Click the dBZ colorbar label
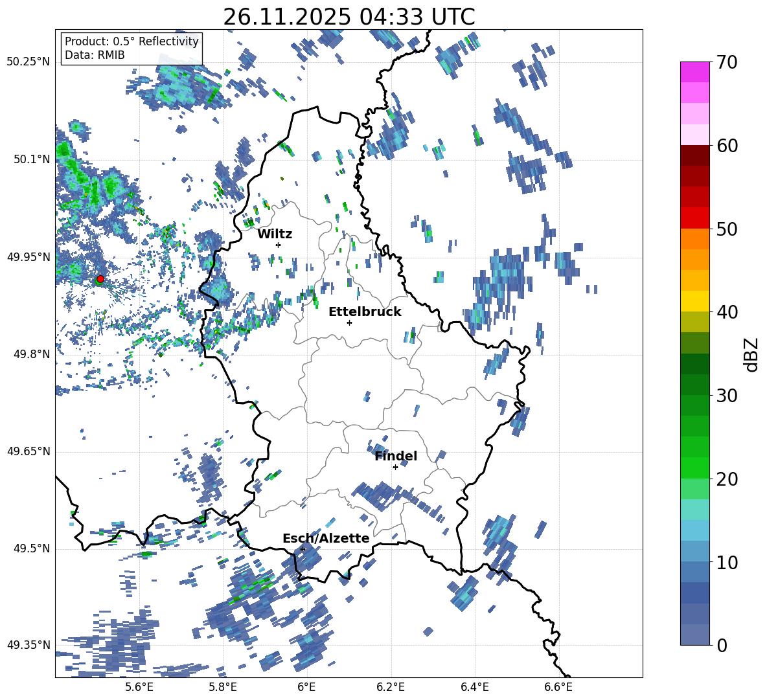This screenshot has height=700, width=767. click(751, 354)
